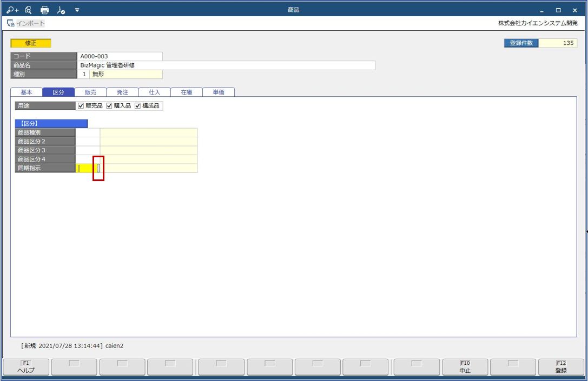Viewport: 588px width, 381px height.
Task: Open the 在庫 tab
Action: (x=187, y=92)
